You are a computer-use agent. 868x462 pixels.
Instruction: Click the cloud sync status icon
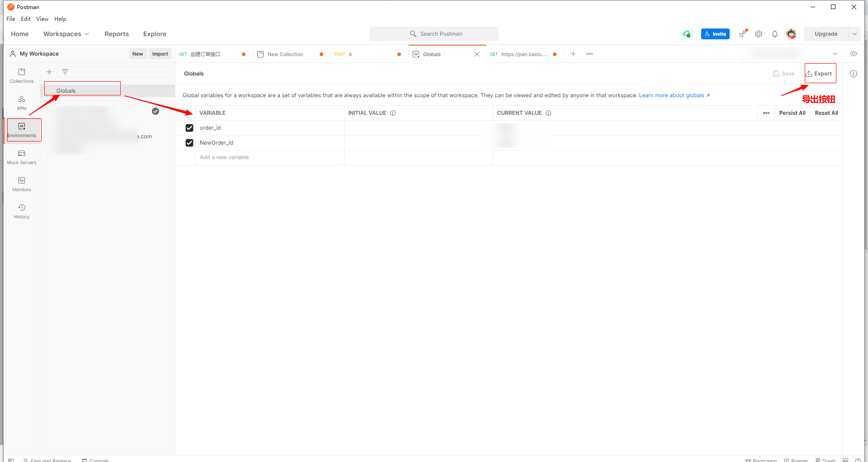pos(687,34)
